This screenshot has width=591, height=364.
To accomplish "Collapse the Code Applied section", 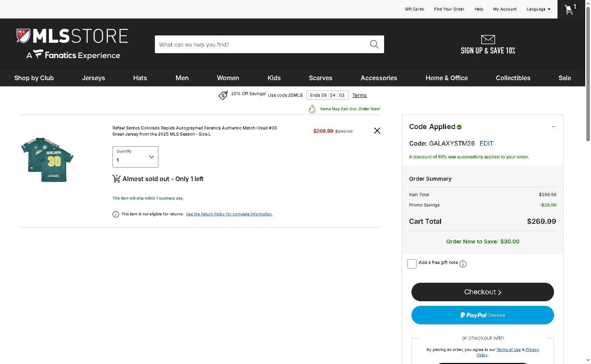I will [554, 127].
